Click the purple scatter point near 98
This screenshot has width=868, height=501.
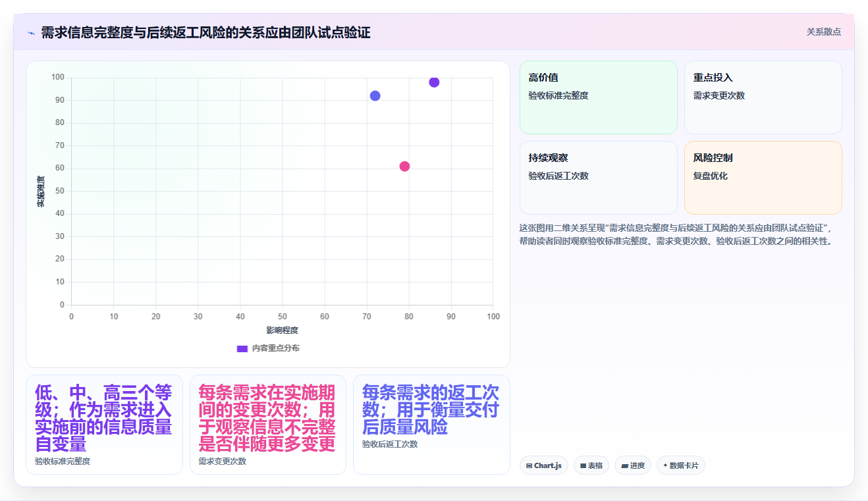click(x=434, y=82)
